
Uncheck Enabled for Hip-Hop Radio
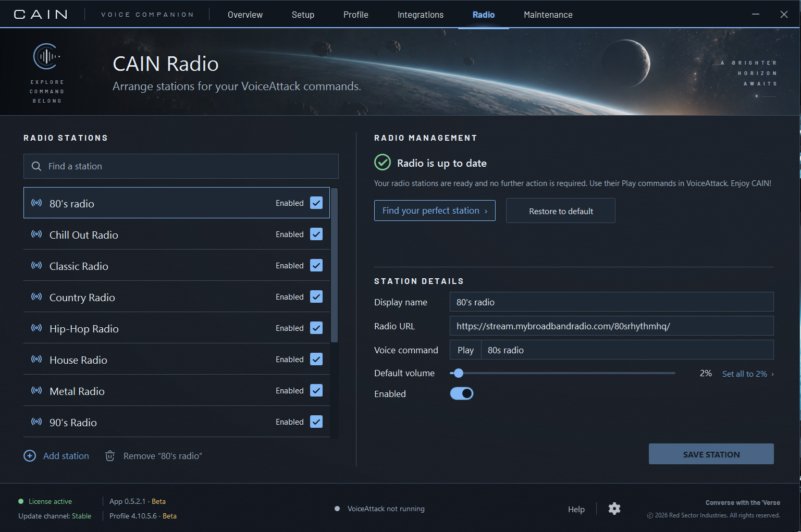coord(316,328)
